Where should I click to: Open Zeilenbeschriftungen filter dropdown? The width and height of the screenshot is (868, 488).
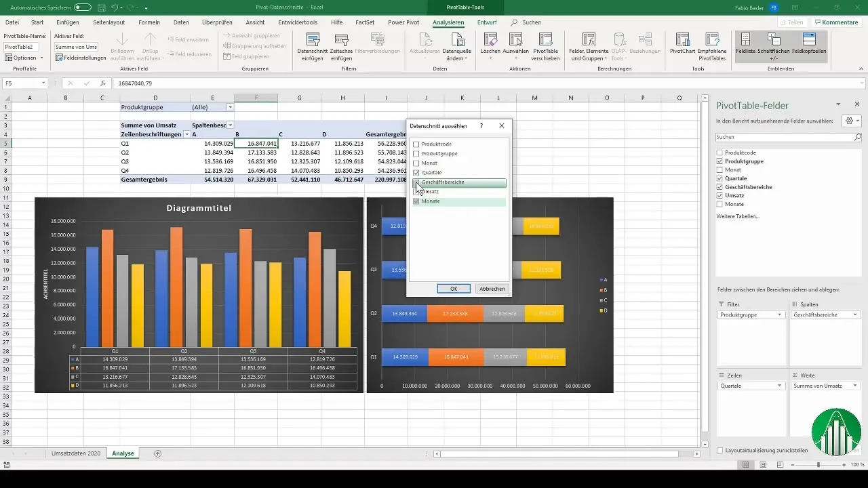pos(186,134)
